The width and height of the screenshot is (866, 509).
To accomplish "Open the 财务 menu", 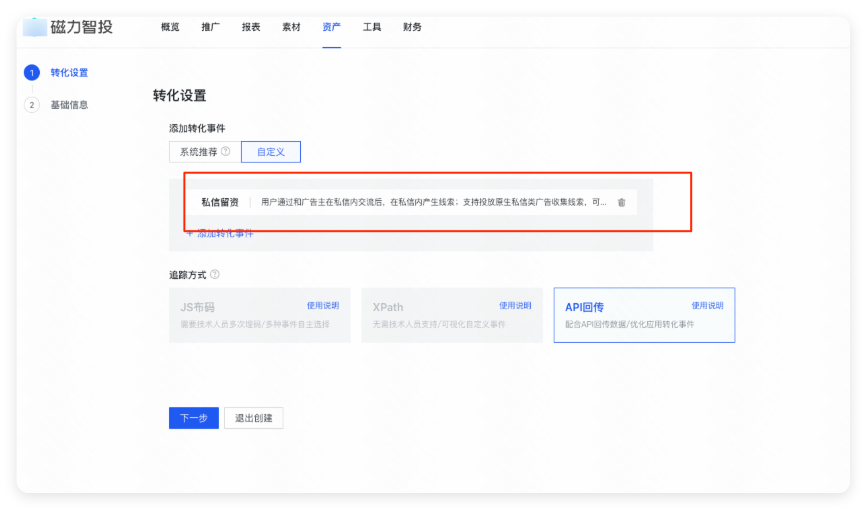I will tap(412, 27).
